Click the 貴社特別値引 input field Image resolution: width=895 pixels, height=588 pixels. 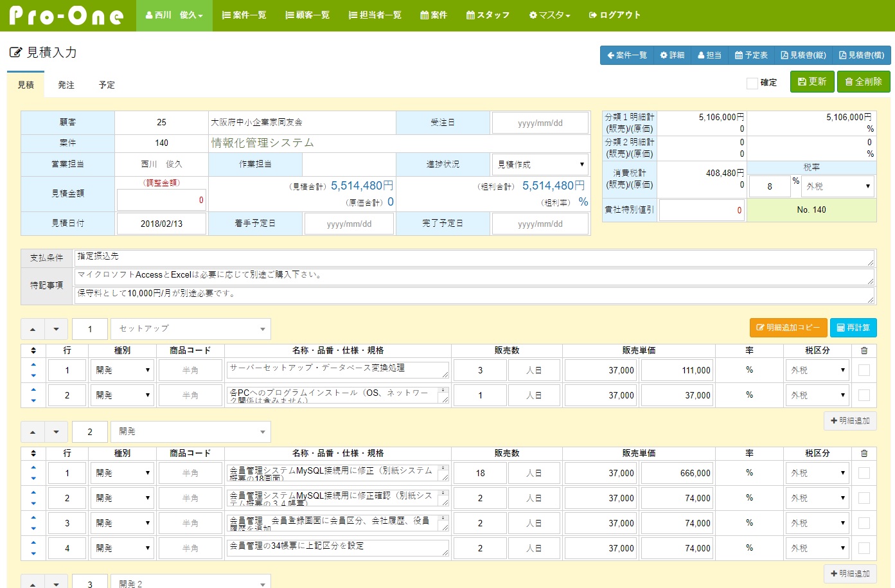[702, 210]
